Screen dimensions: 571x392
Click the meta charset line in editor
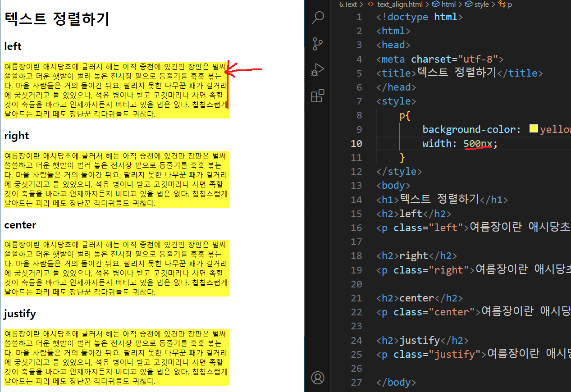pyautogui.click(x=440, y=59)
